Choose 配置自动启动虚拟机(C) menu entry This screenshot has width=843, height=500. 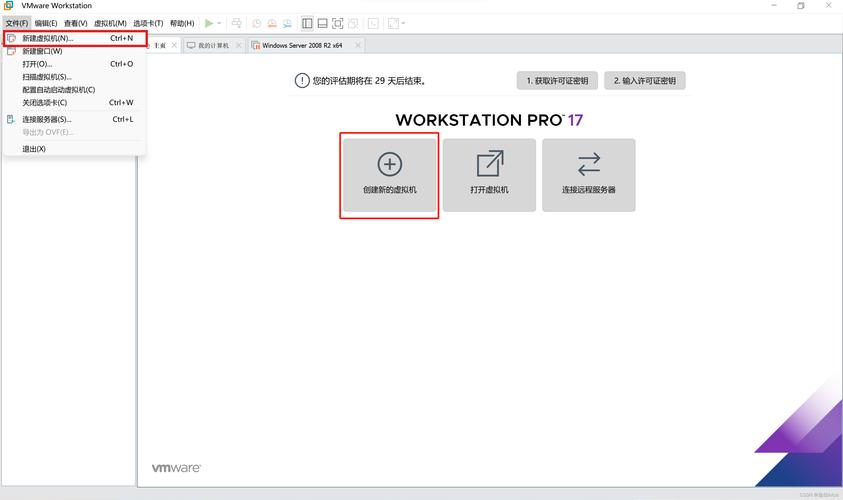(x=75, y=90)
